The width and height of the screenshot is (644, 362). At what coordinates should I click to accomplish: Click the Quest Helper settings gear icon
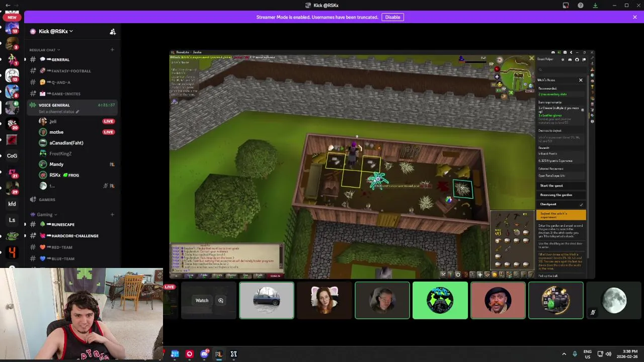pyautogui.click(x=562, y=59)
